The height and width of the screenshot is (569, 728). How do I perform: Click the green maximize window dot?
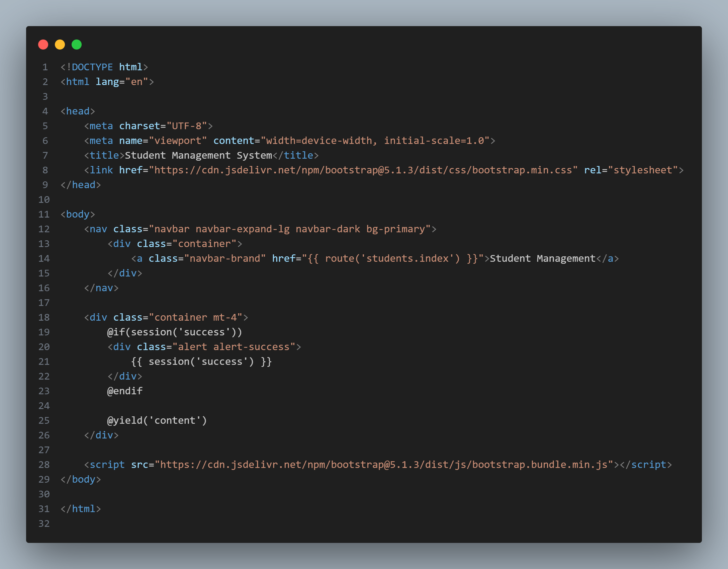pos(77,45)
